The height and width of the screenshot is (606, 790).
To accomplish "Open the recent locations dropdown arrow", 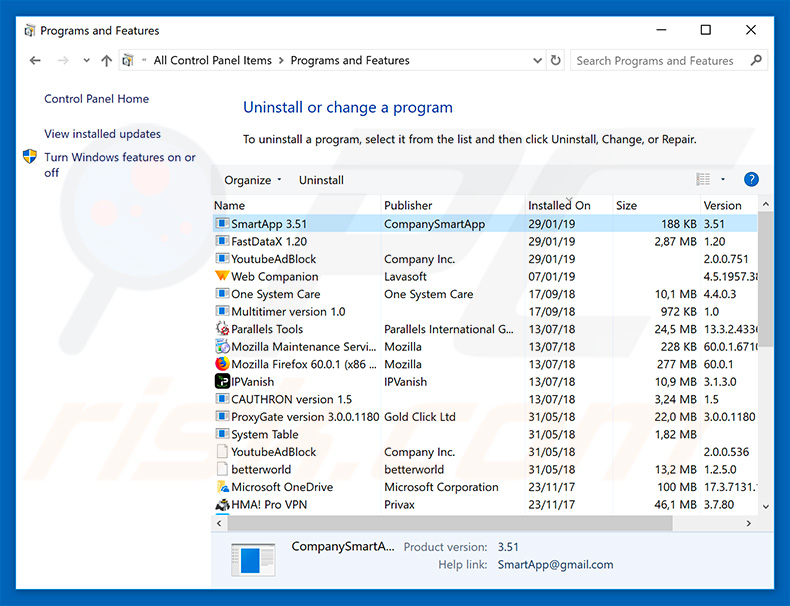I will (87, 61).
